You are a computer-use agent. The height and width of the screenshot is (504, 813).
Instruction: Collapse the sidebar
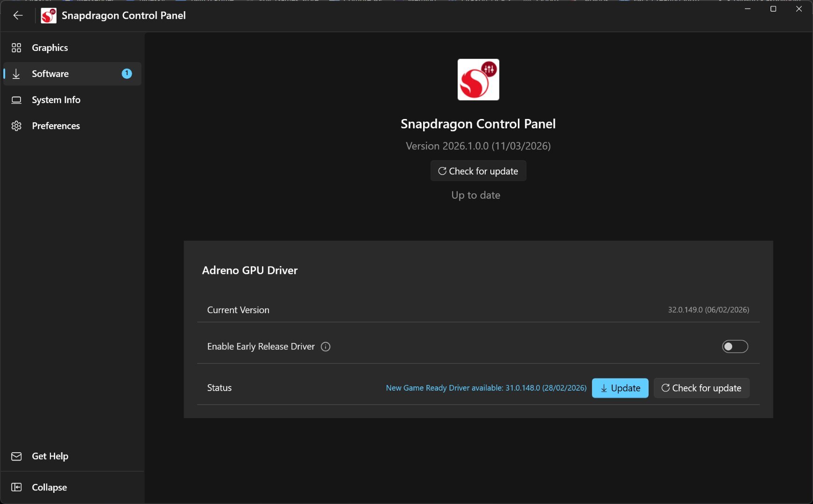point(72,487)
